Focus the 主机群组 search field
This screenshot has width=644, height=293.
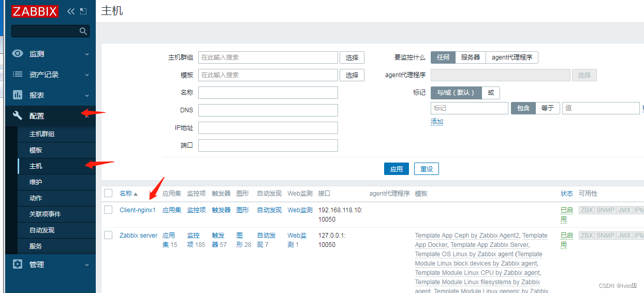268,57
